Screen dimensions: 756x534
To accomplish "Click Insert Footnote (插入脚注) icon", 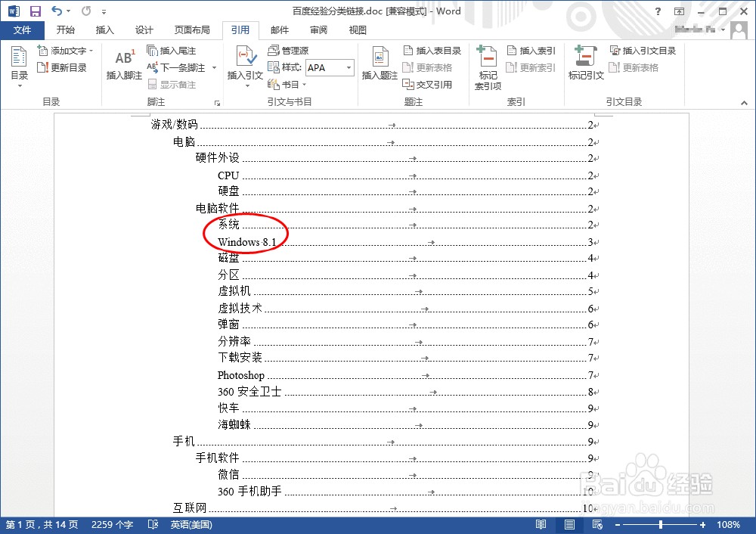I will (x=124, y=58).
